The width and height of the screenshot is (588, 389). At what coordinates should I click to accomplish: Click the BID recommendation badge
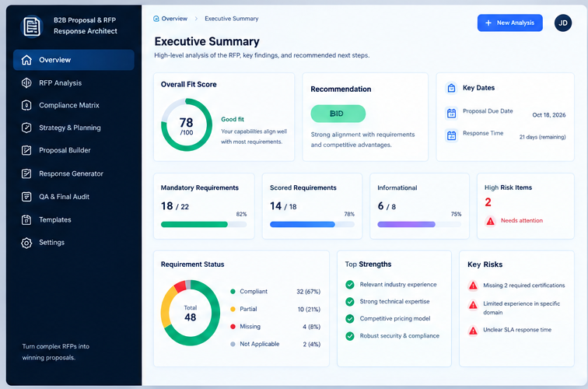click(338, 114)
